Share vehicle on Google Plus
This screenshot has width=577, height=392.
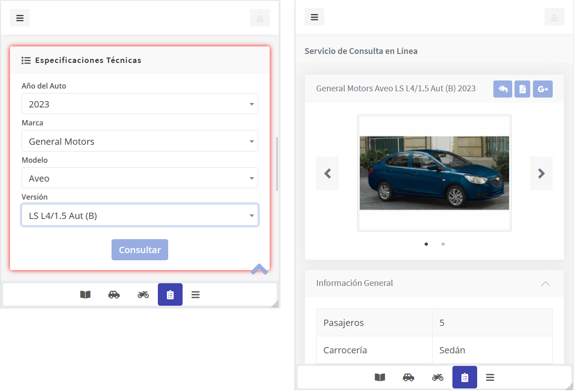coord(543,89)
